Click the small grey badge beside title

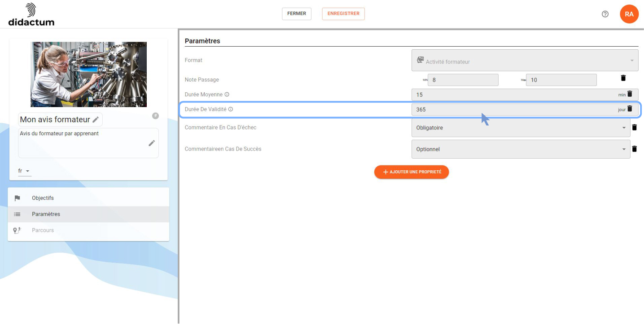point(155,116)
